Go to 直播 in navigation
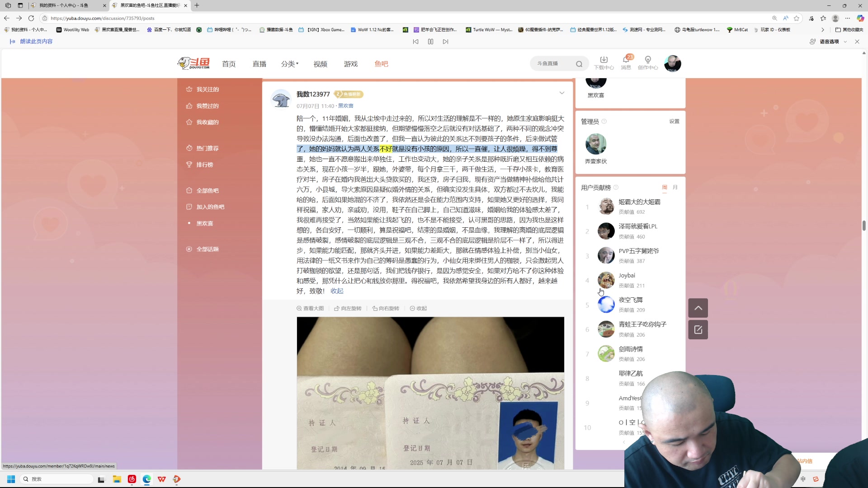The image size is (868, 488). 259,64
